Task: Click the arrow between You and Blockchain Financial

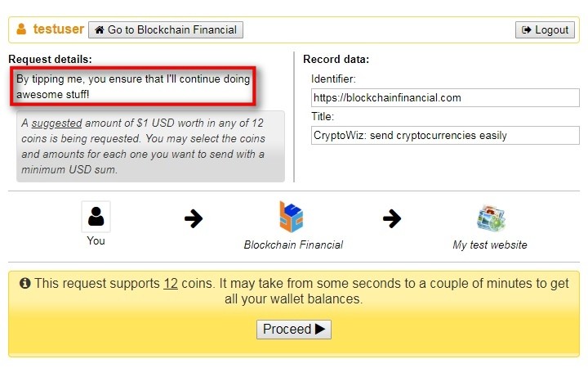Action: [x=194, y=218]
